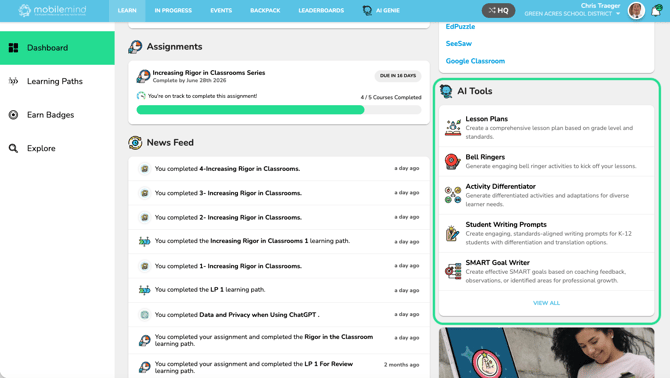This screenshot has height=378, width=670.
Task: Click the Earn Badges sidebar icon
Action: [13, 114]
